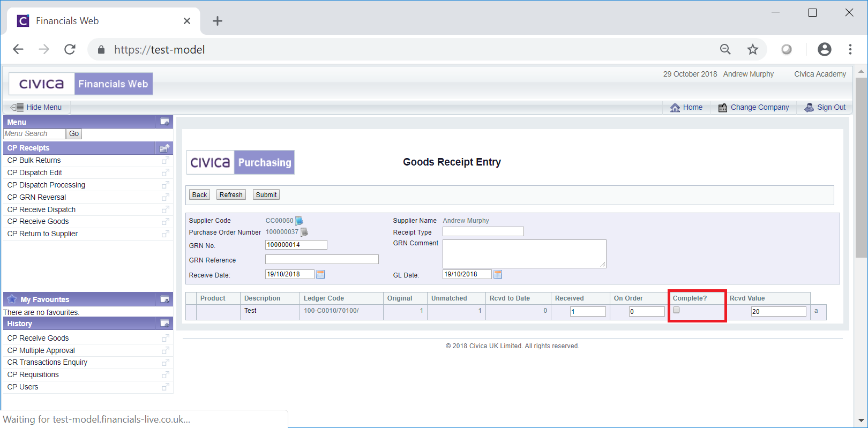Click the My Favourites panel header icon

(x=164, y=299)
